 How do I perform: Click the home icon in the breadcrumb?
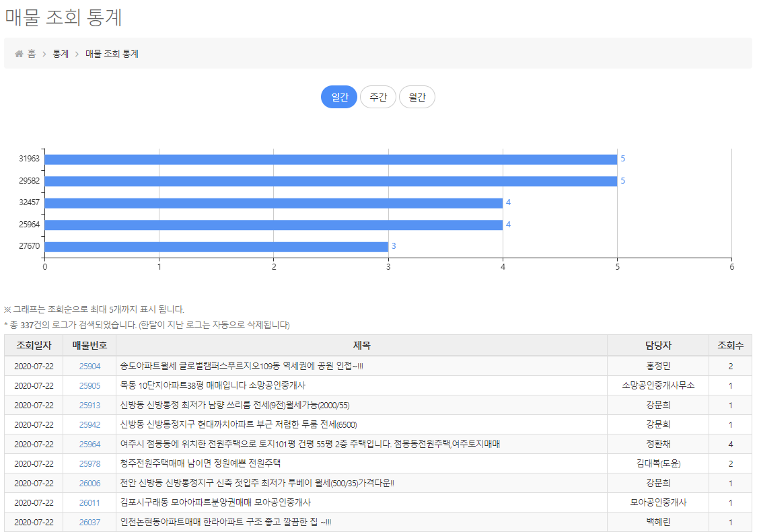coord(17,53)
